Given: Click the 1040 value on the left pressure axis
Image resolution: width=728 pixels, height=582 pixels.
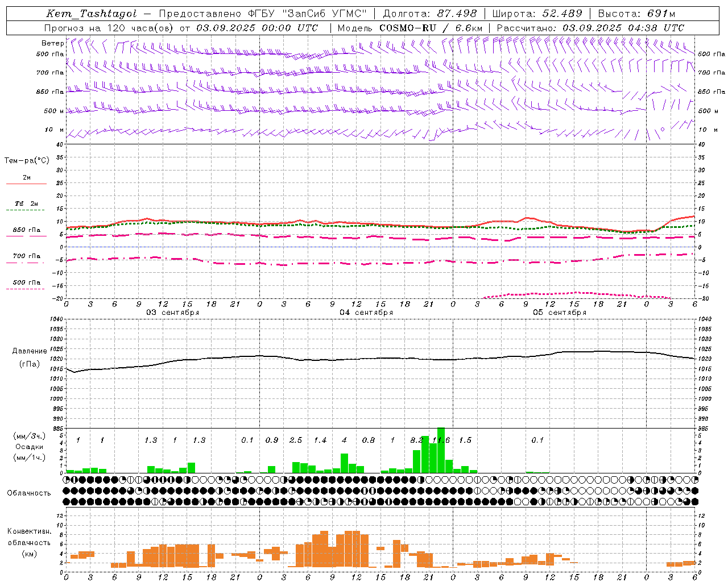Looking at the screenshot, I should click(57, 319).
